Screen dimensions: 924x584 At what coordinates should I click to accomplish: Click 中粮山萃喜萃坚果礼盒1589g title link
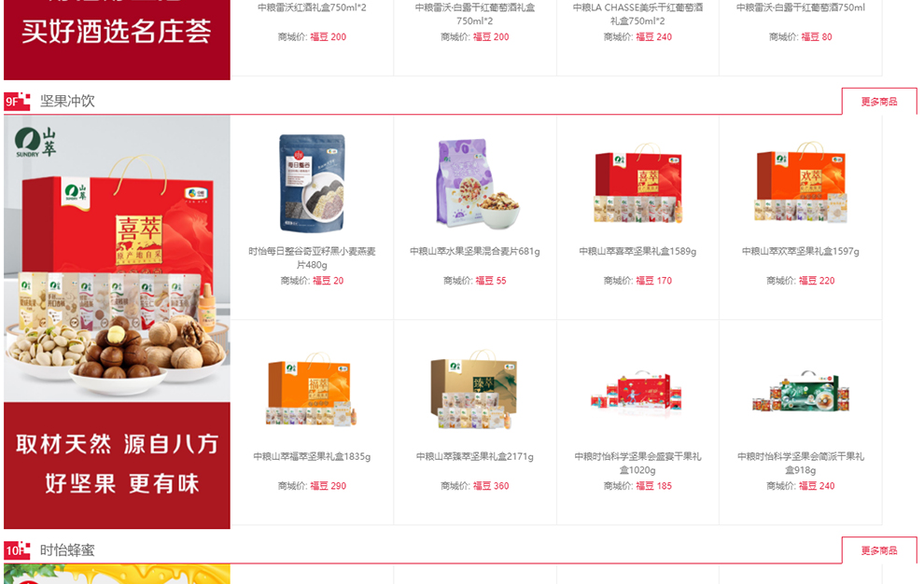tap(637, 251)
